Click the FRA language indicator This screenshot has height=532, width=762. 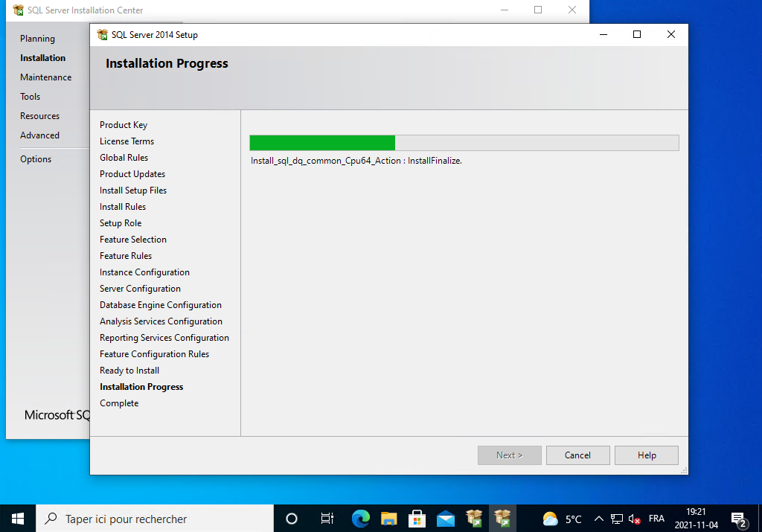[x=656, y=519]
